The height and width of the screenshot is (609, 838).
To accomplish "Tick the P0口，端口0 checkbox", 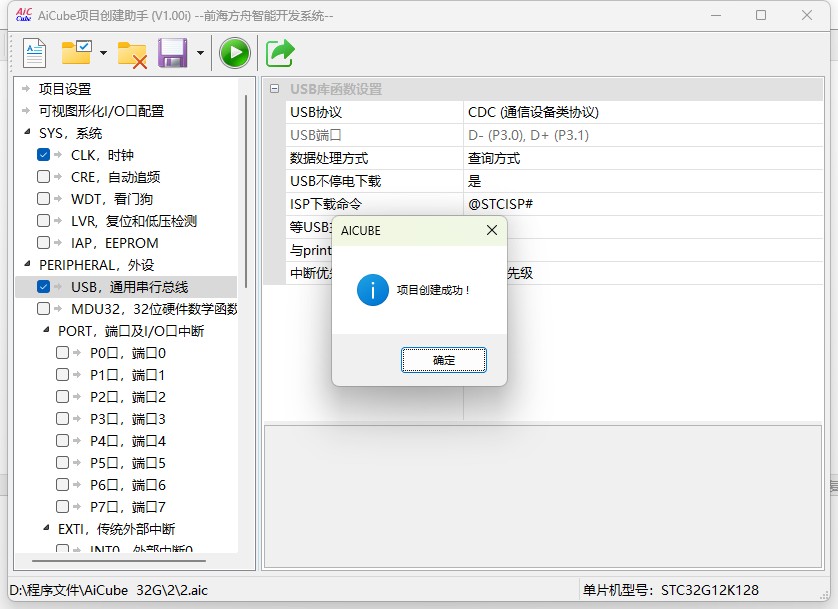I will point(63,353).
